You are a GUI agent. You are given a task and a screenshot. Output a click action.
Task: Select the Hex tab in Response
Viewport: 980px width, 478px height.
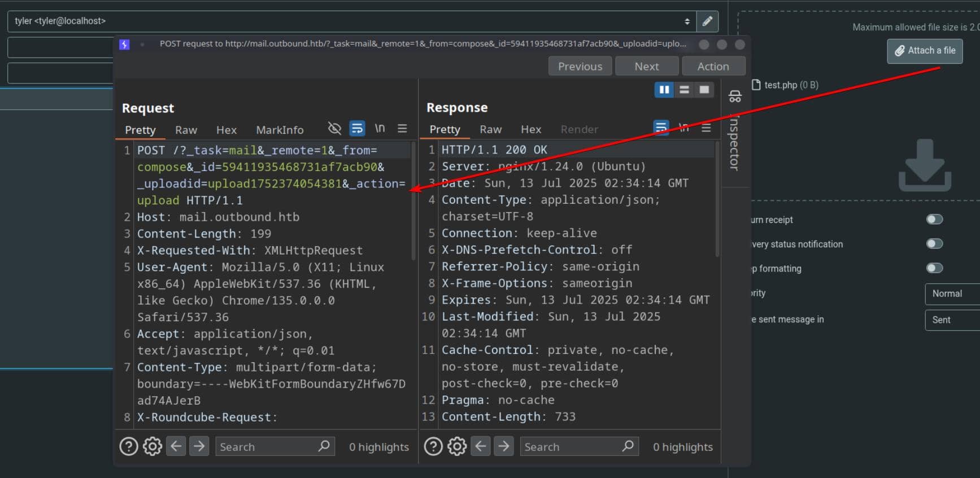[531, 129]
